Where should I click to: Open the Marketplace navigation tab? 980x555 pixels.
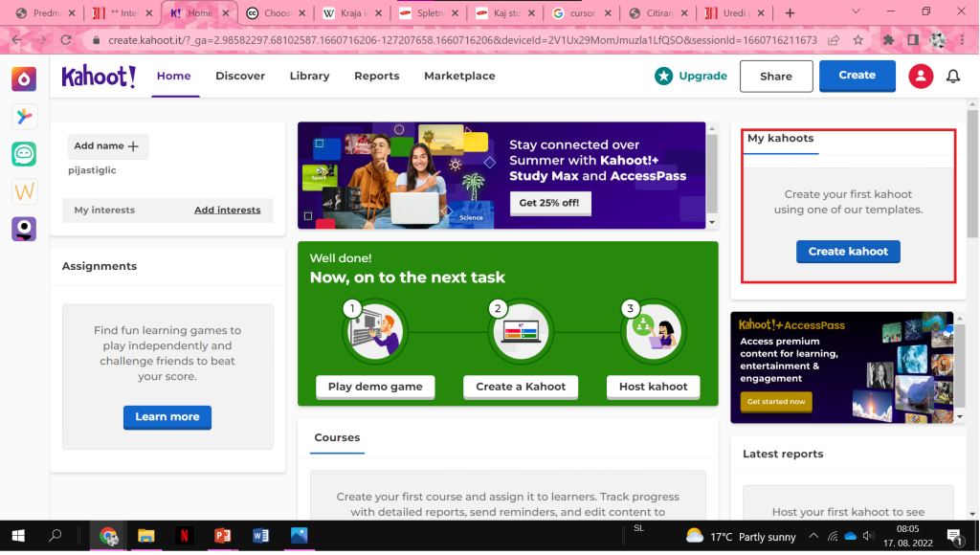click(x=459, y=77)
